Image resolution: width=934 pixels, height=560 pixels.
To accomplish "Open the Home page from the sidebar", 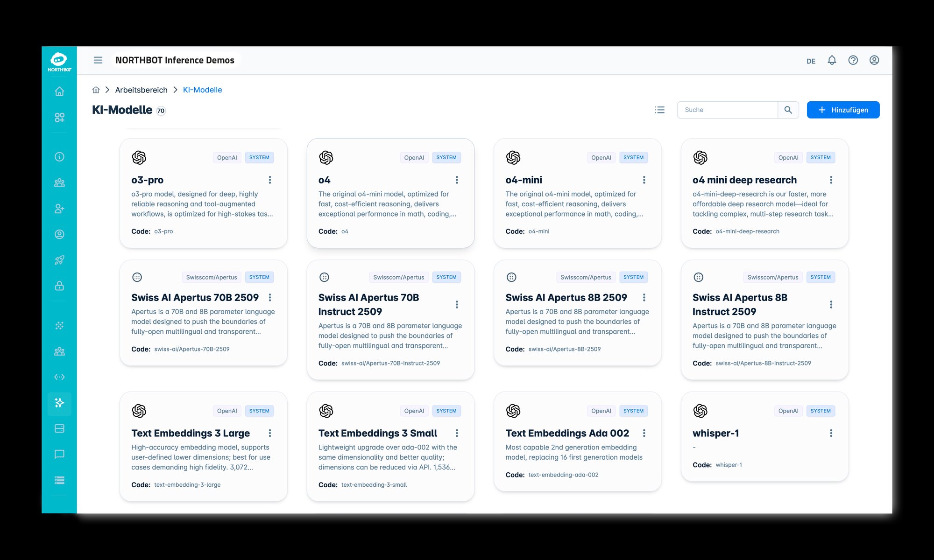I will coord(59,91).
